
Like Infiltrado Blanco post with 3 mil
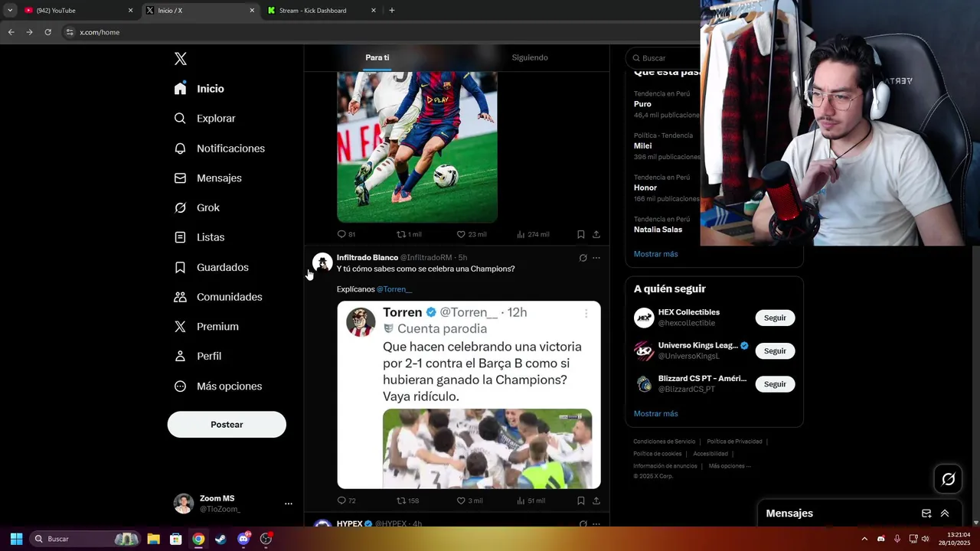pos(469,500)
